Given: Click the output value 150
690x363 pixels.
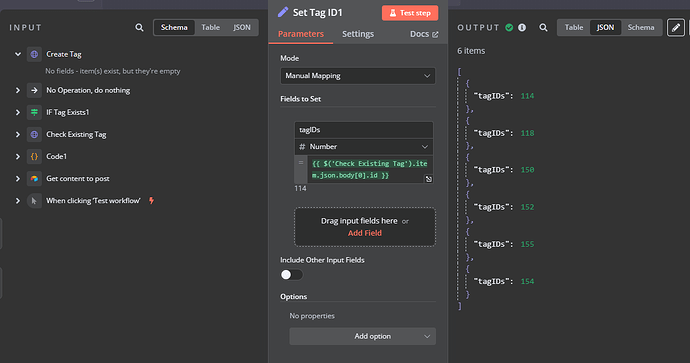Looking at the screenshot, I should coord(527,170).
